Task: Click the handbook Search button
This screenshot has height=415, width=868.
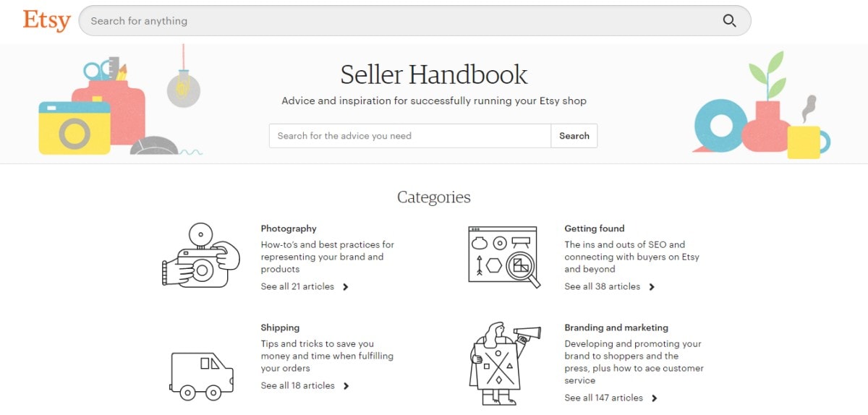Action: pyautogui.click(x=574, y=136)
